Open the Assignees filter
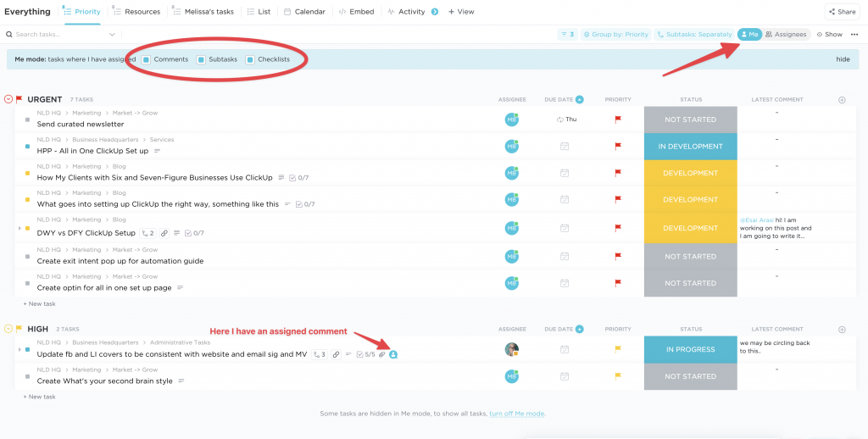 click(786, 34)
